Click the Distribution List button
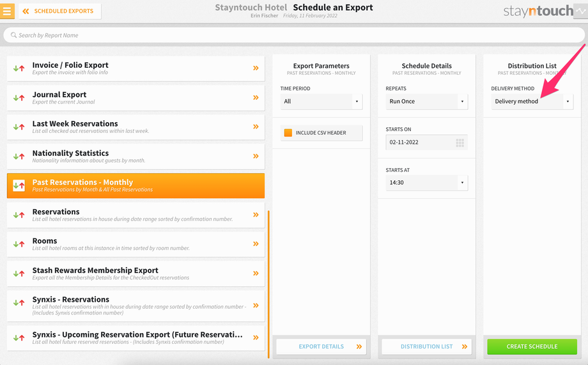Image resolution: width=588 pixels, height=365 pixels. 427,346
